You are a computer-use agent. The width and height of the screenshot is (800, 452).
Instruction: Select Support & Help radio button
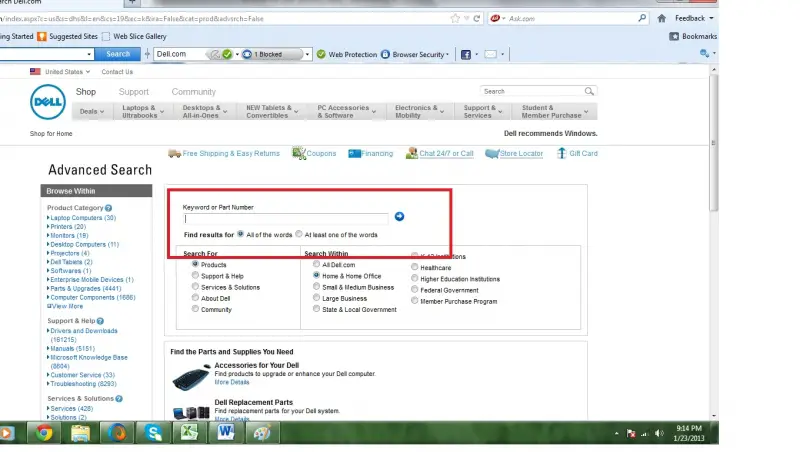[195, 275]
